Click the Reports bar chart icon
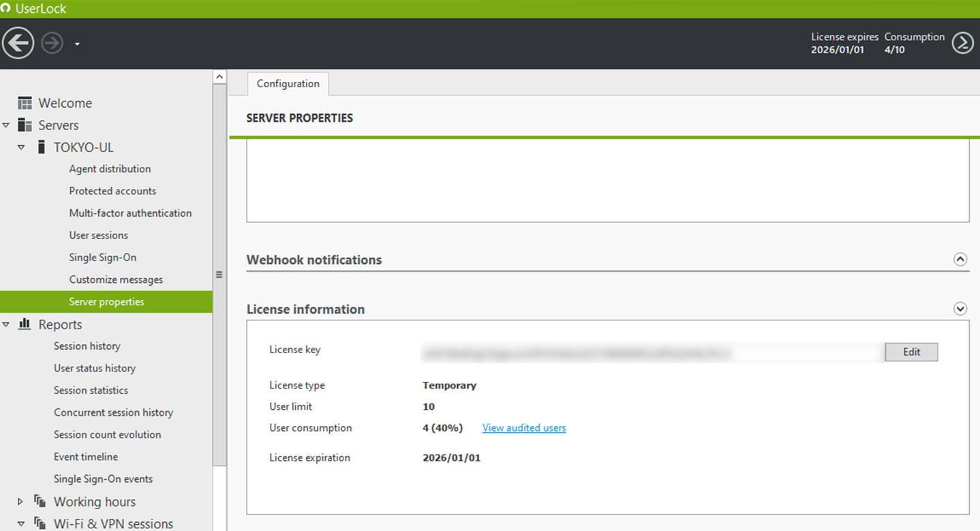Viewport: 980px width, 531px height. [x=25, y=324]
